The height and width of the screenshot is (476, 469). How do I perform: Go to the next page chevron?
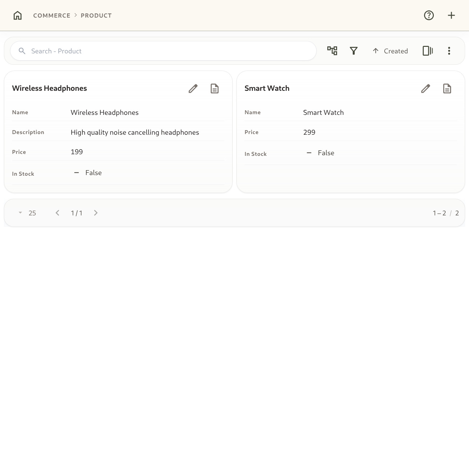[x=96, y=213]
